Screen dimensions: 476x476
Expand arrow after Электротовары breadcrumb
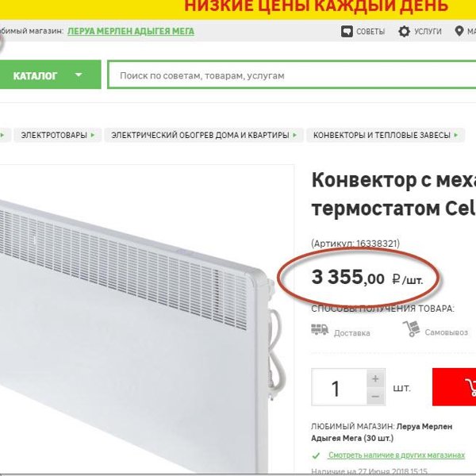(x=93, y=135)
